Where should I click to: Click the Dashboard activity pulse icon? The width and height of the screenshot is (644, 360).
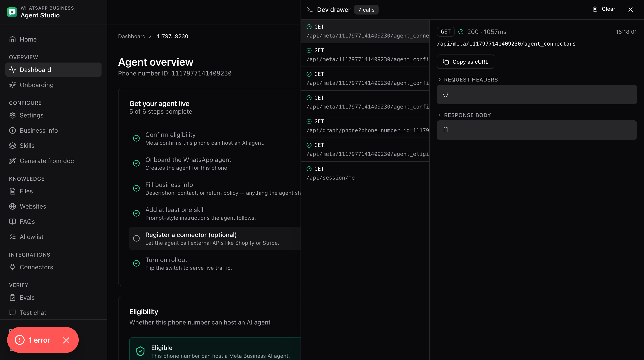[13, 70]
